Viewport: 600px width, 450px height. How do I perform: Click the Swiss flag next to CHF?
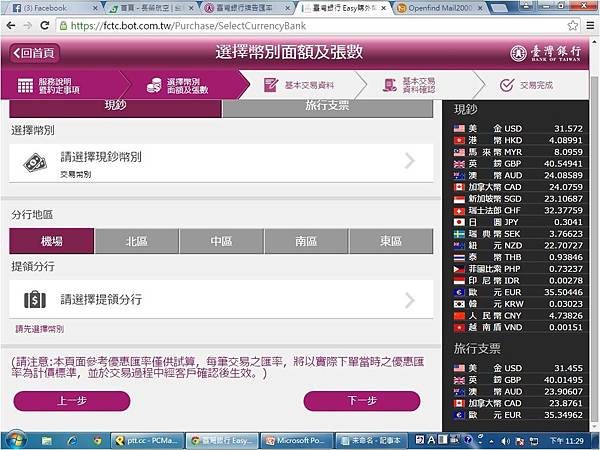pyautogui.click(x=459, y=210)
